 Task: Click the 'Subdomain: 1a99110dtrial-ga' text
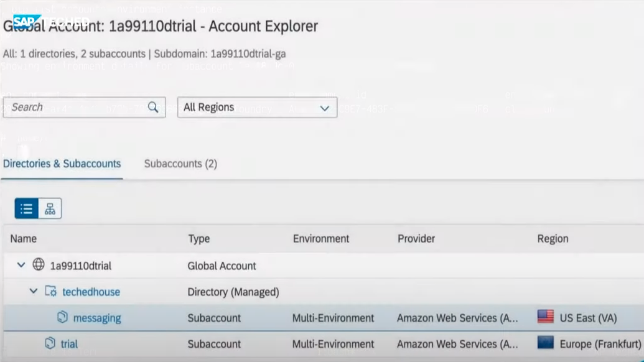(x=220, y=53)
